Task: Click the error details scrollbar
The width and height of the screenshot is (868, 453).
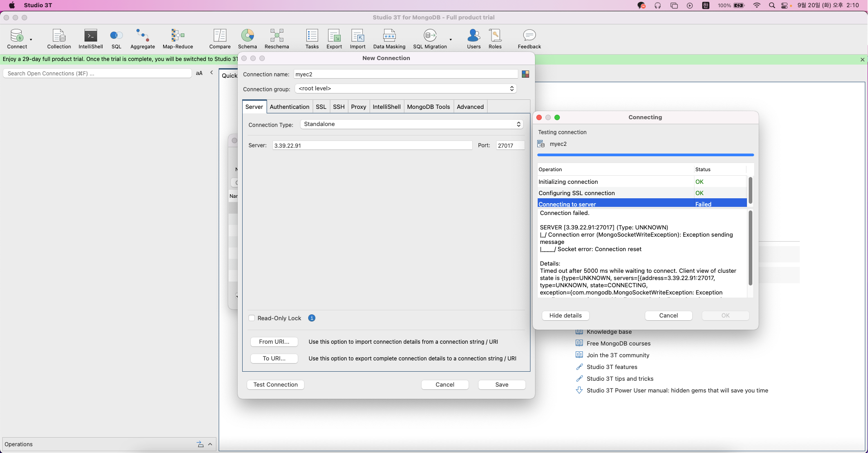Action: tap(750, 248)
